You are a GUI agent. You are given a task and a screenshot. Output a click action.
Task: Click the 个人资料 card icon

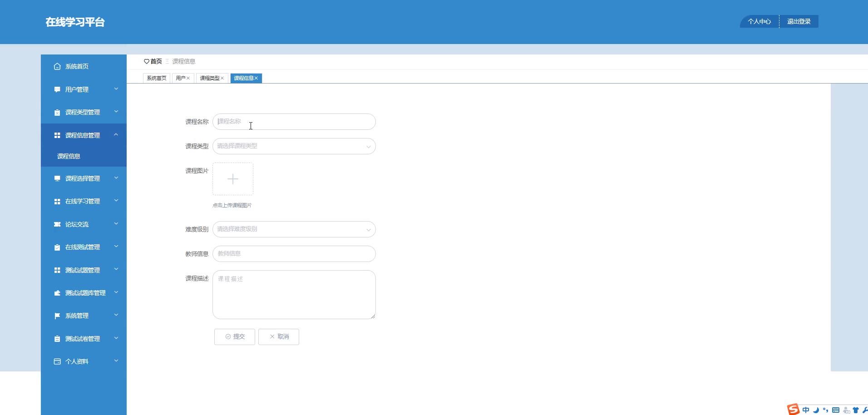click(57, 361)
